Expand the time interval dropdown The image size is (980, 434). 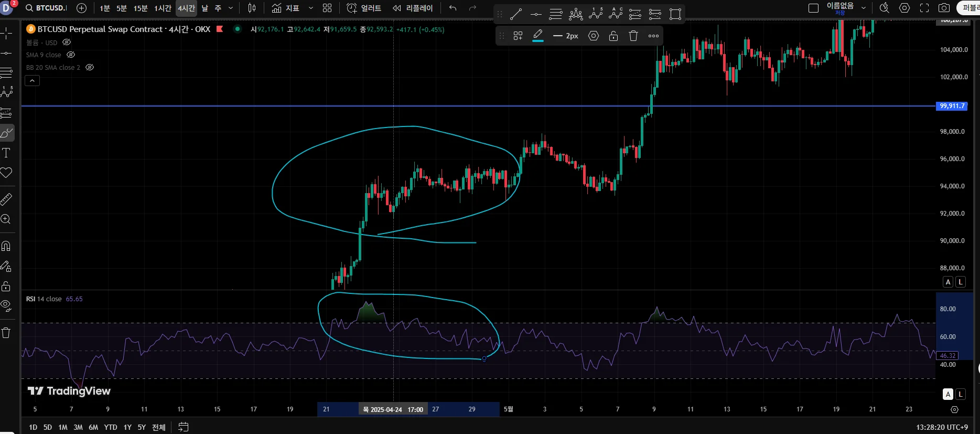(231, 8)
